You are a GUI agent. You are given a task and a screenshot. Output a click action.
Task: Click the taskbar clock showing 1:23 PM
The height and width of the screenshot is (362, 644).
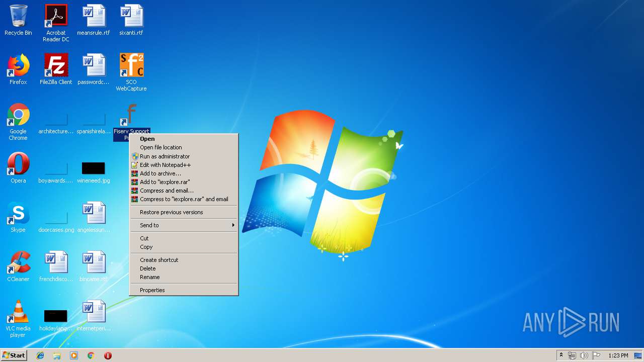(x=618, y=355)
